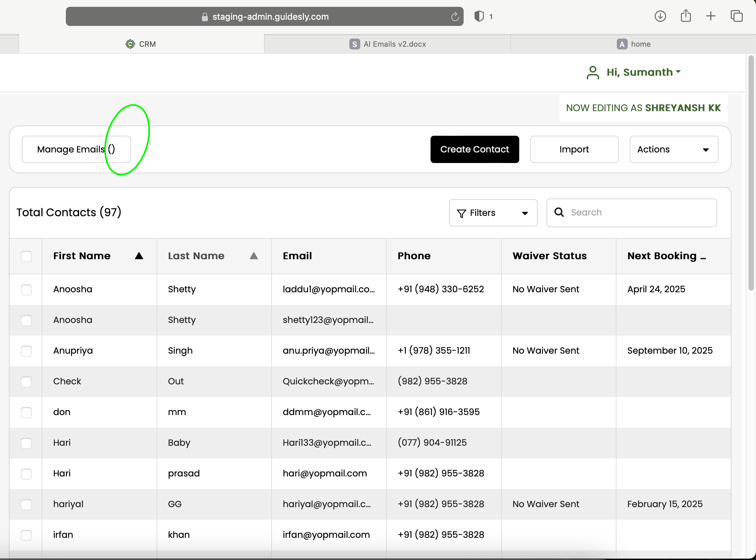This screenshot has height=560, width=756.
Task: Sort by First Name arrow icon
Action: 139,256
